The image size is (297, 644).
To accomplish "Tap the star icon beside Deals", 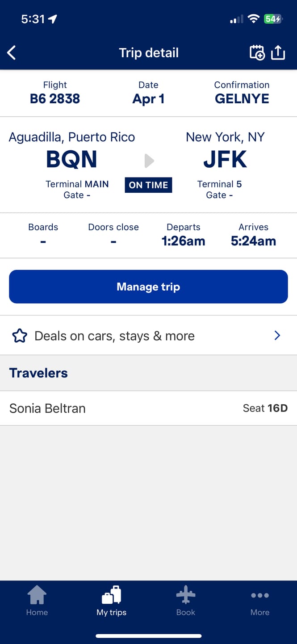I will (x=20, y=336).
